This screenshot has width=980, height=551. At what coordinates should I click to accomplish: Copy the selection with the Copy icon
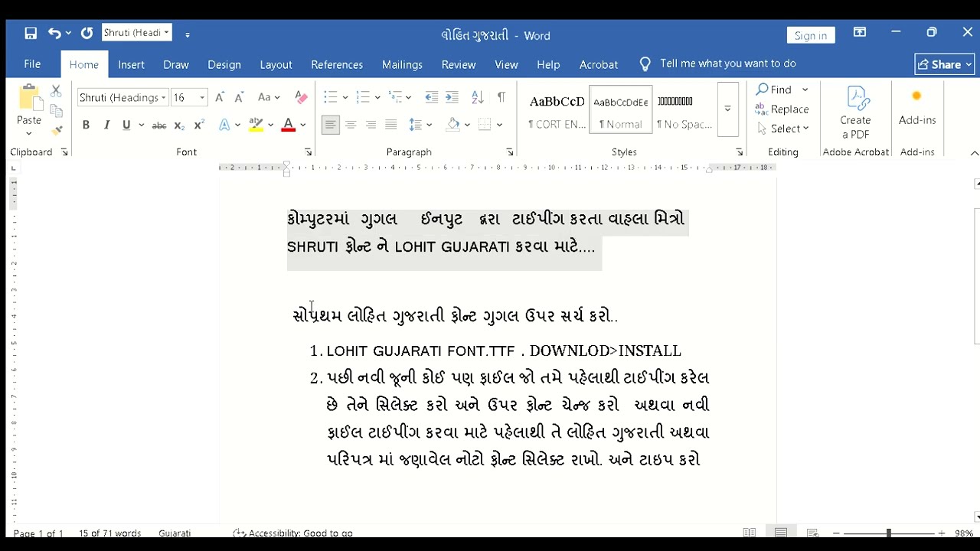coord(56,111)
